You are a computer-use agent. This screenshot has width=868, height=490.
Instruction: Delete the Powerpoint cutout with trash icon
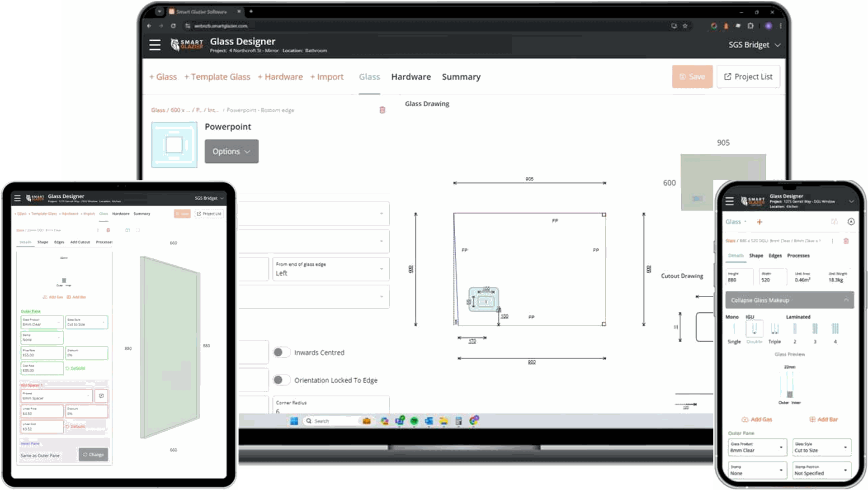382,110
